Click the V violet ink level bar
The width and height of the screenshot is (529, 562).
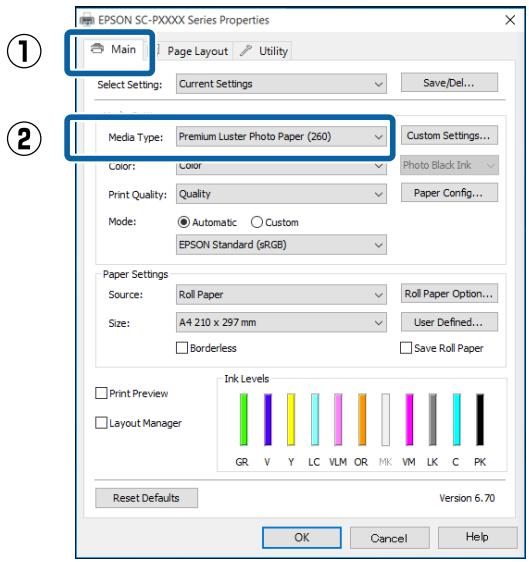[268, 419]
